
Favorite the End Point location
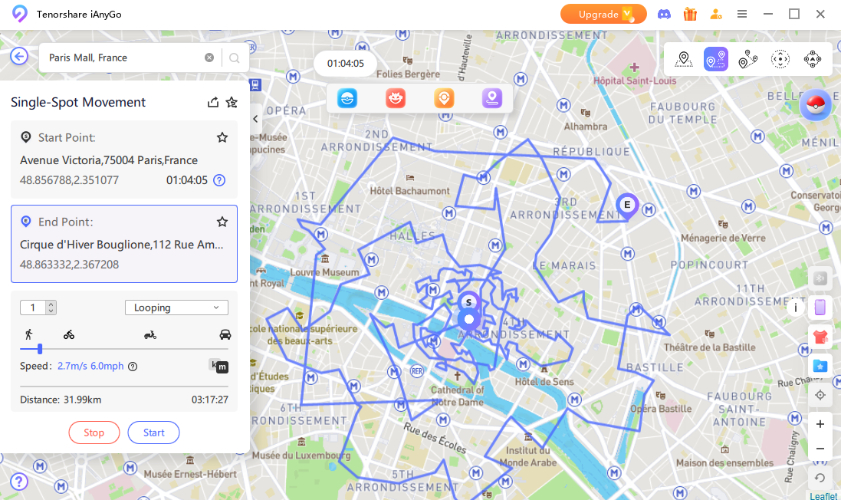pyautogui.click(x=222, y=222)
